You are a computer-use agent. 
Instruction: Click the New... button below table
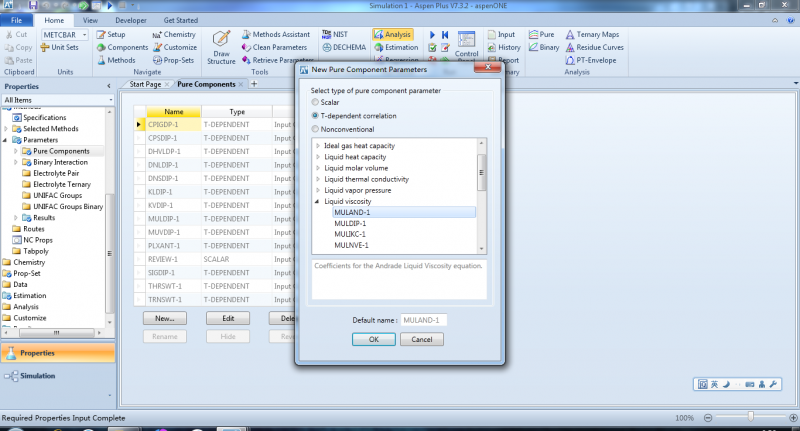click(x=165, y=318)
